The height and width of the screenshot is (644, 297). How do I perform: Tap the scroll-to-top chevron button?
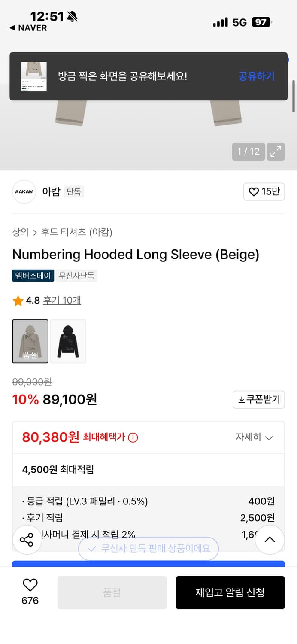(x=269, y=540)
